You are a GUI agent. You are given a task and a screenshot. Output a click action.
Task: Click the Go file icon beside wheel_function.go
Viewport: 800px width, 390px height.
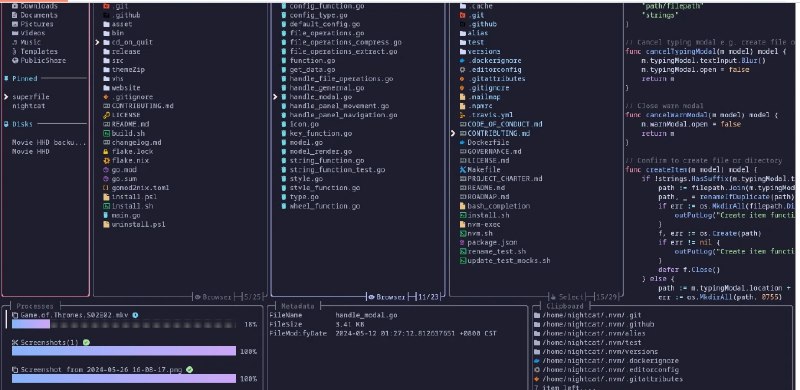(284, 206)
